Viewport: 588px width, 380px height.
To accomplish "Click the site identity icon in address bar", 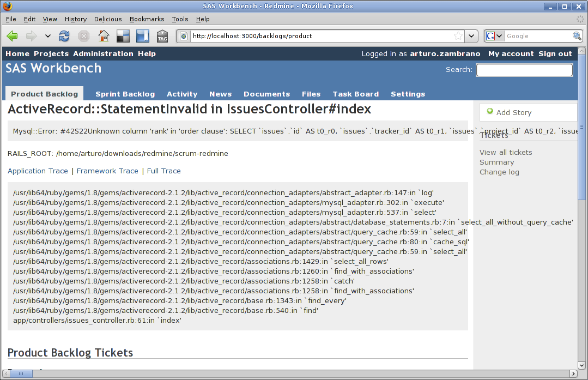I will (x=183, y=36).
